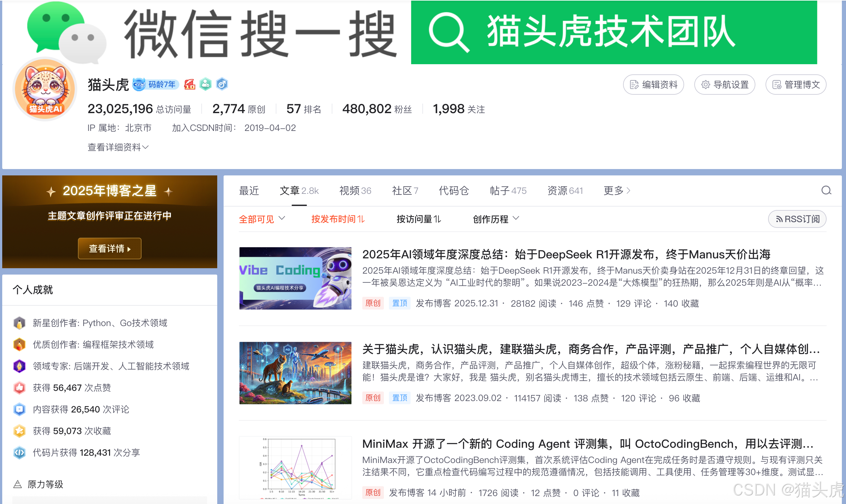Click the 管理博文 button
The image size is (846, 504).
(796, 85)
